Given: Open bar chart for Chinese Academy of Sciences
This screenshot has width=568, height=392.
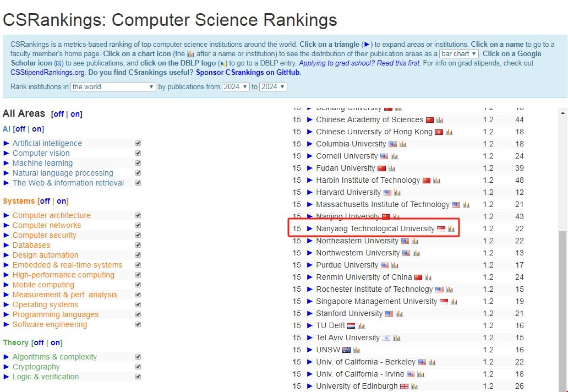Looking at the screenshot, I should point(439,119).
